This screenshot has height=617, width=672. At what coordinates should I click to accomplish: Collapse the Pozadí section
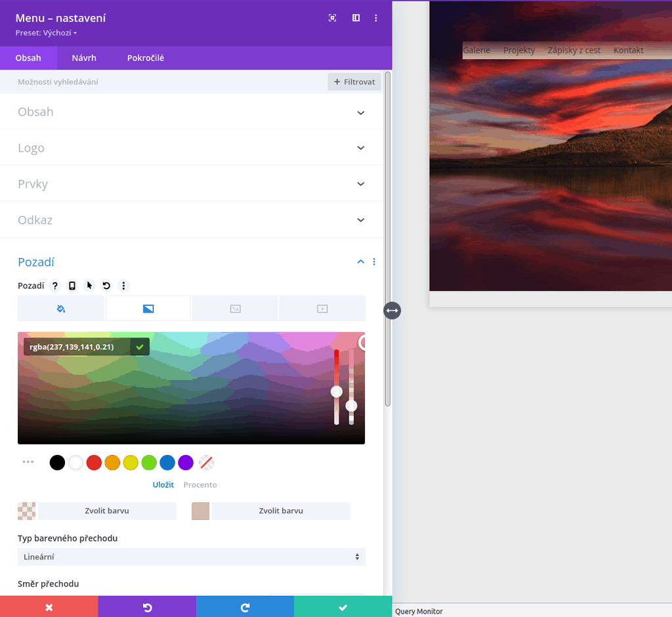coord(361,261)
